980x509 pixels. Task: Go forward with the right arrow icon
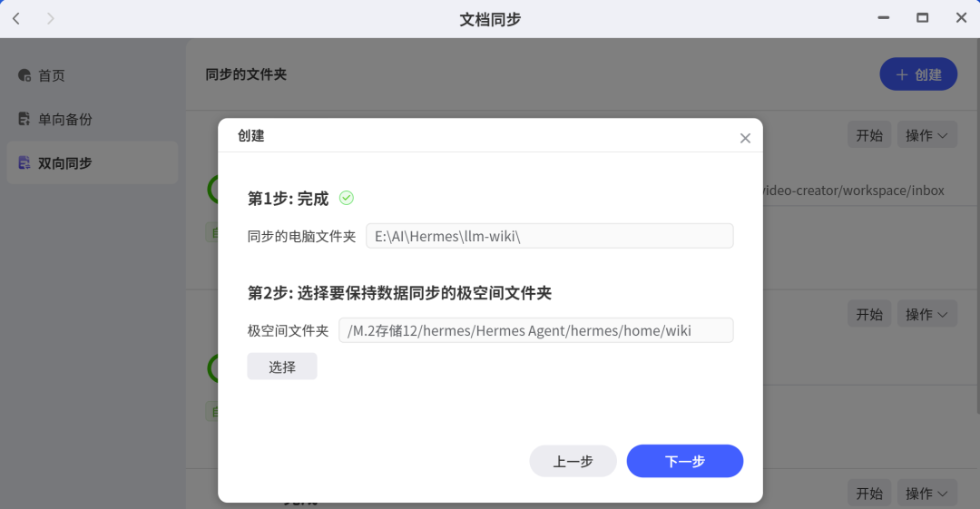coord(51,19)
